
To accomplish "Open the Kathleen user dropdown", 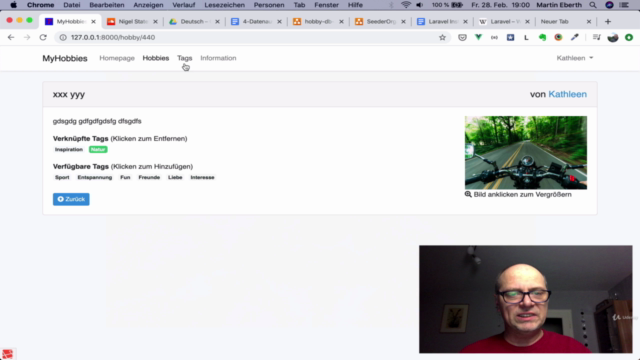I will pos(575,58).
